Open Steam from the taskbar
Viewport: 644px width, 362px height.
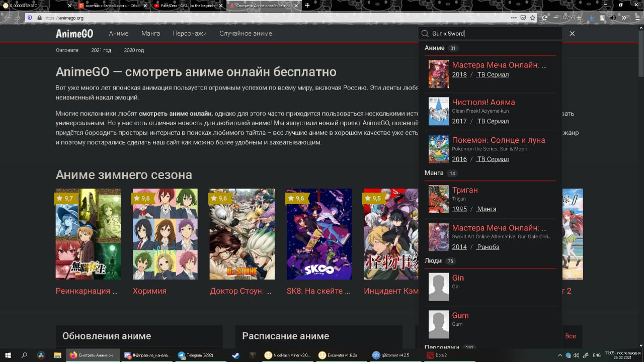[x=235, y=355]
